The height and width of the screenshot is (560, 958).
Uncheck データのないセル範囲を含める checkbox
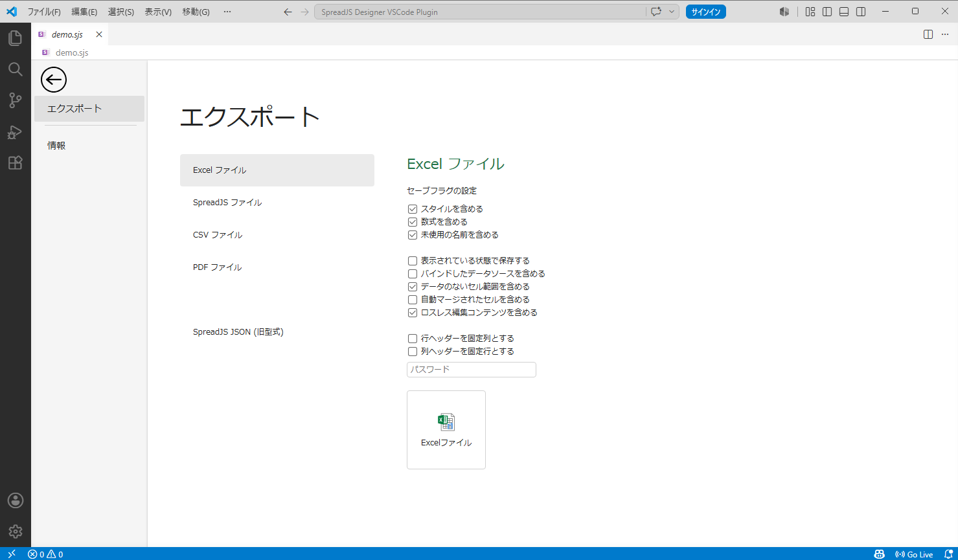click(413, 287)
